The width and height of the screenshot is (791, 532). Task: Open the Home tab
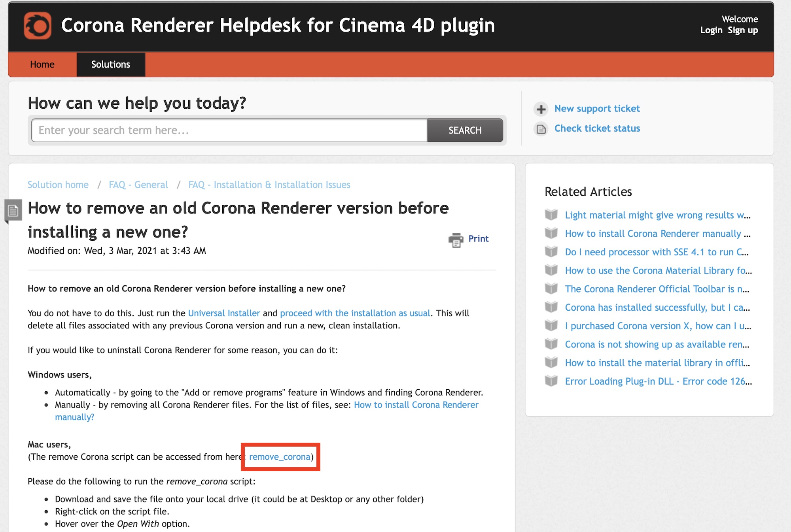[42, 64]
